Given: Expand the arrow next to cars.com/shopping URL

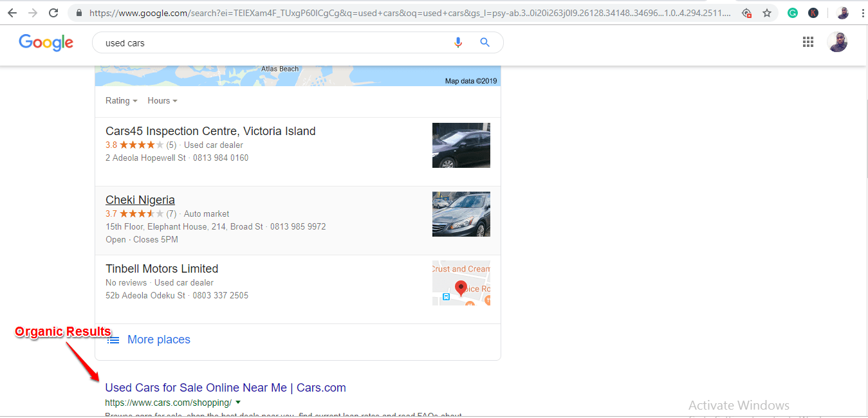Looking at the screenshot, I should (x=238, y=403).
